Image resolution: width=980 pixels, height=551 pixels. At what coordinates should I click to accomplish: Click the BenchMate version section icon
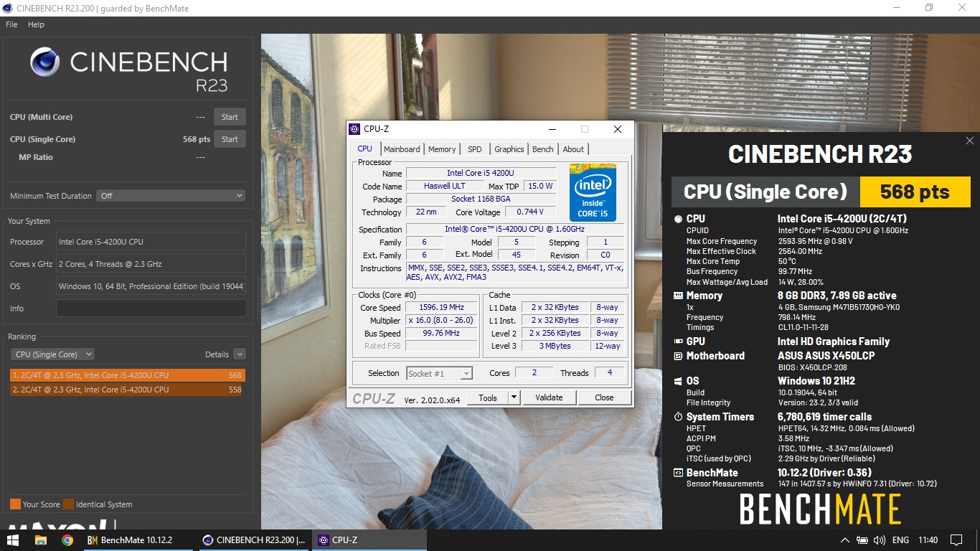(x=678, y=473)
